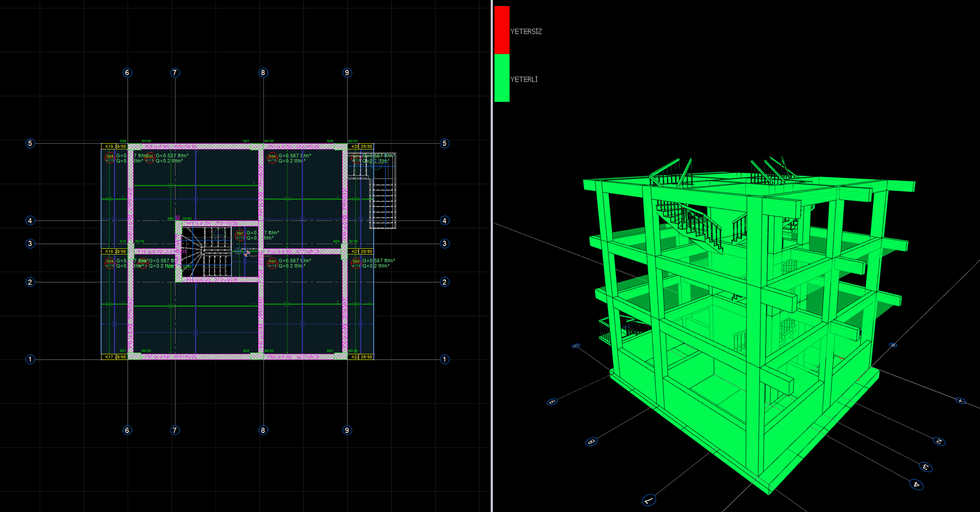The image size is (980, 512).
Task: Select beam label K17 25/50
Action: (116, 357)
